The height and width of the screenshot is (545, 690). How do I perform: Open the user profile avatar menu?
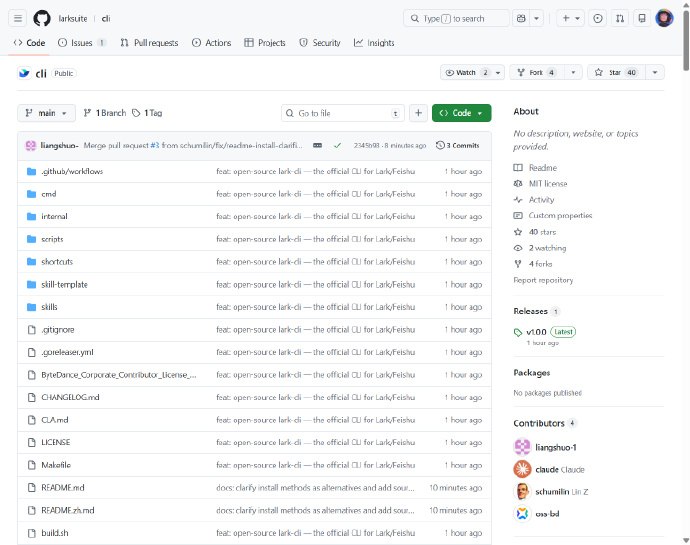[664, 18]
